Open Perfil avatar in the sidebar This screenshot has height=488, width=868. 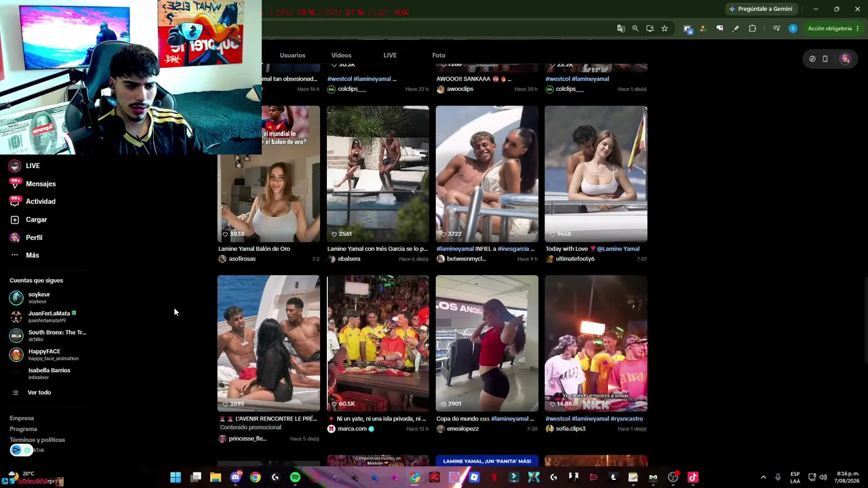click(15, 238)
